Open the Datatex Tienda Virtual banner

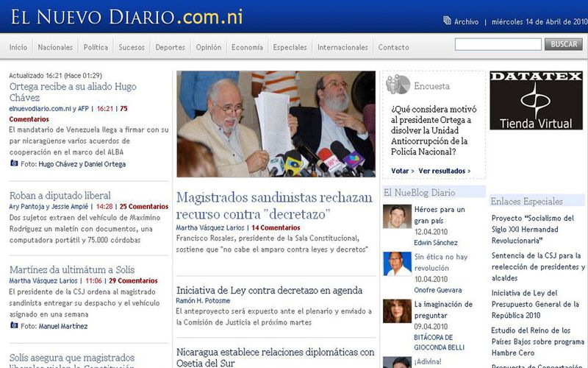537,101
